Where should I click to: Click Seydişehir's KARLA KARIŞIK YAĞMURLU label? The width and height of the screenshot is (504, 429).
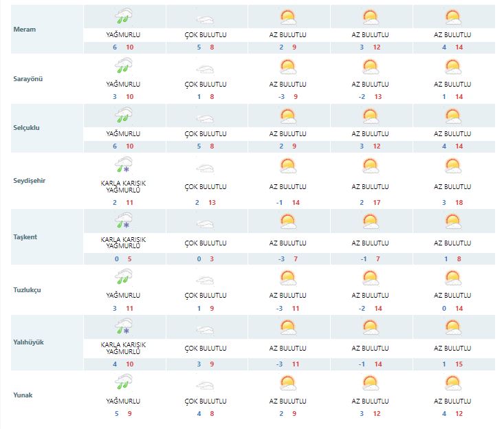tap(124, 190)
